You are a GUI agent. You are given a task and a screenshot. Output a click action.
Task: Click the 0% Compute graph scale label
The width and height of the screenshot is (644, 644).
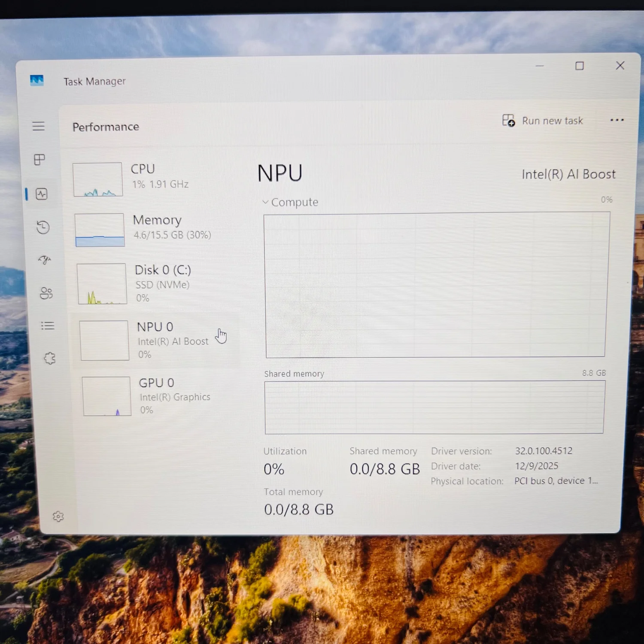(x=607, y=200)
